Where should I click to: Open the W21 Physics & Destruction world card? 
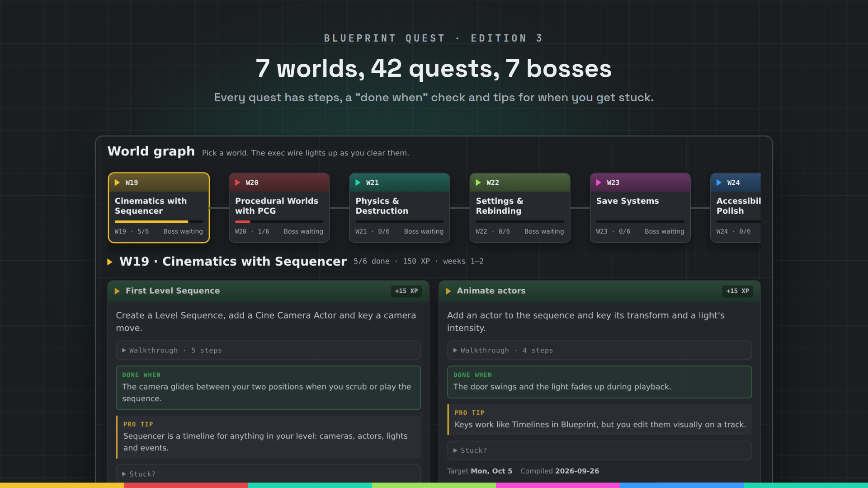(399, 208)
